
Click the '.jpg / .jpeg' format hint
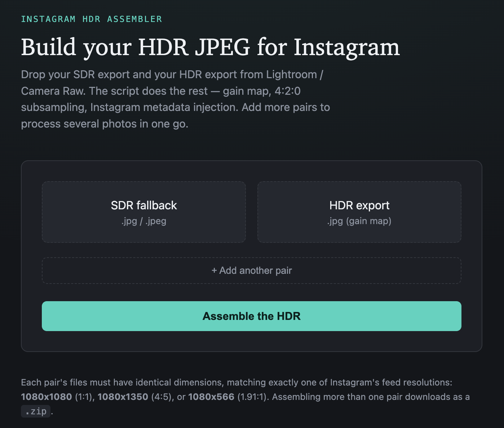(144, 221)
